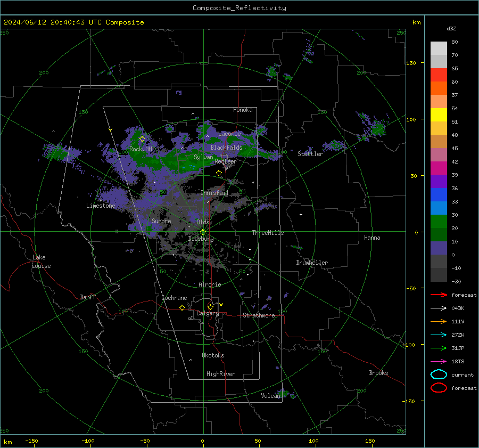
Task: Pick the red swatch in the dBZ scale
Action: (x=439, y=75)
